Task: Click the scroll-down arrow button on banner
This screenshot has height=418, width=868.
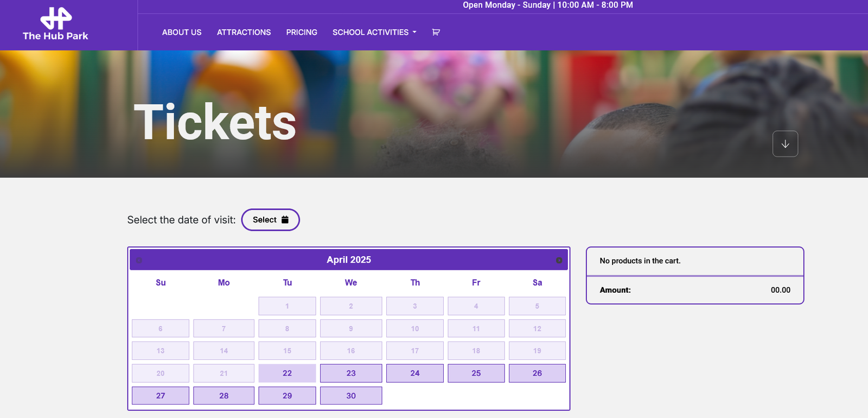Action: (785, 144)
